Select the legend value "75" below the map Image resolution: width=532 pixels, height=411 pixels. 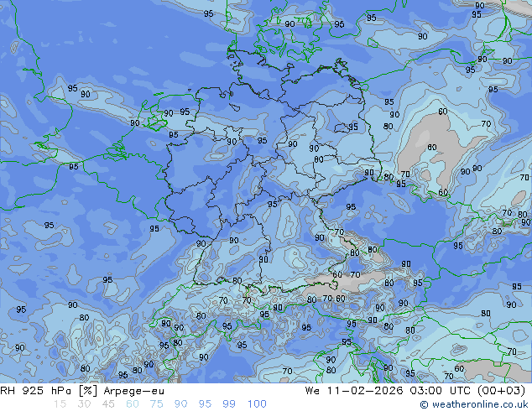click(x=156, y=404)
